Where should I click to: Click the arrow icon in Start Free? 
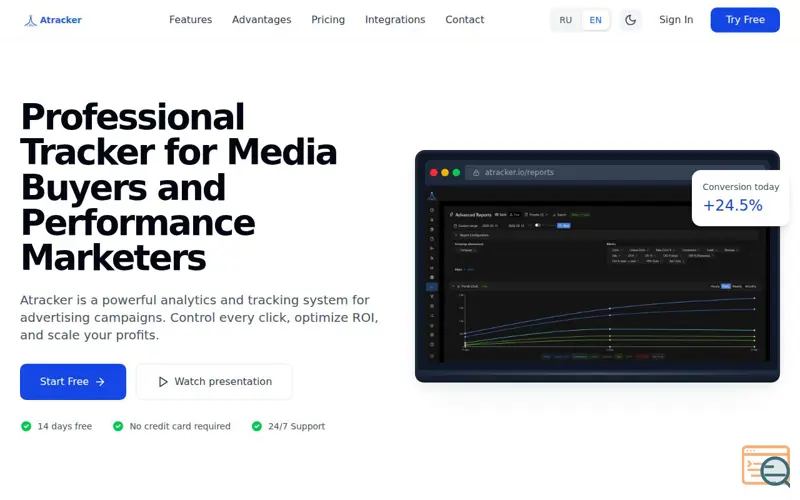(x=101, y=382)
